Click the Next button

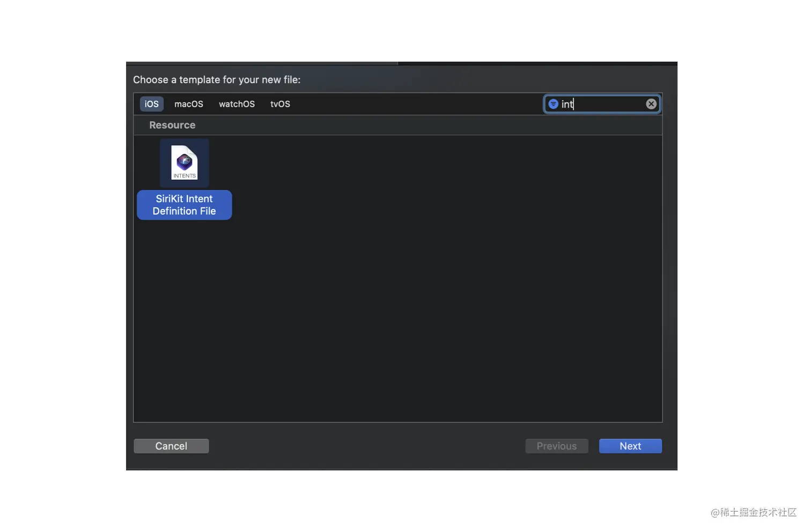pyautogui.click(x=630, y=446)
